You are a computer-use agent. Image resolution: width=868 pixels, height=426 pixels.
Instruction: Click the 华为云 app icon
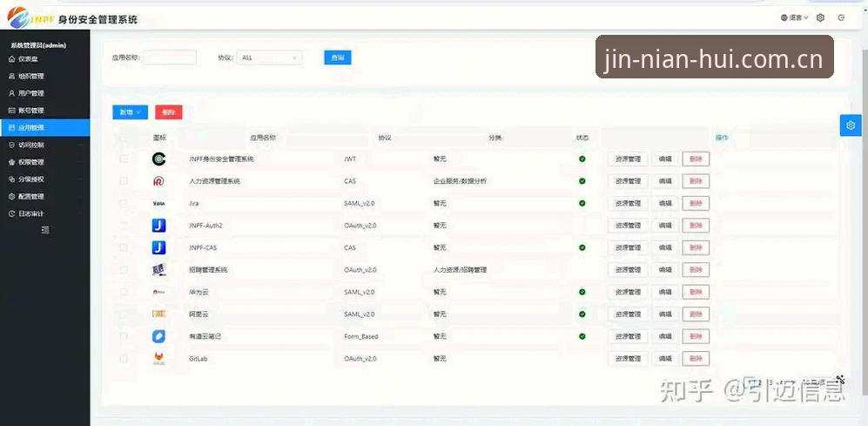[x=158, y=292]
